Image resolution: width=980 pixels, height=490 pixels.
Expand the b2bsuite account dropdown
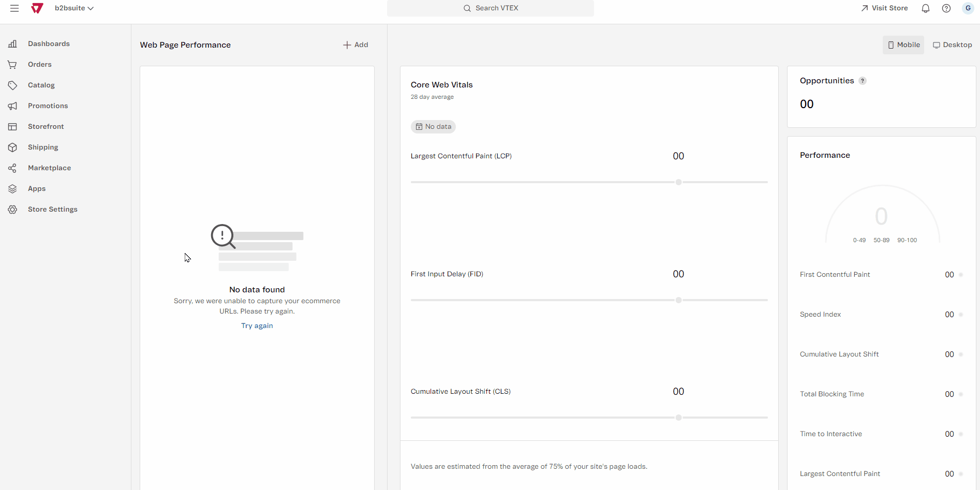point(75,8)
